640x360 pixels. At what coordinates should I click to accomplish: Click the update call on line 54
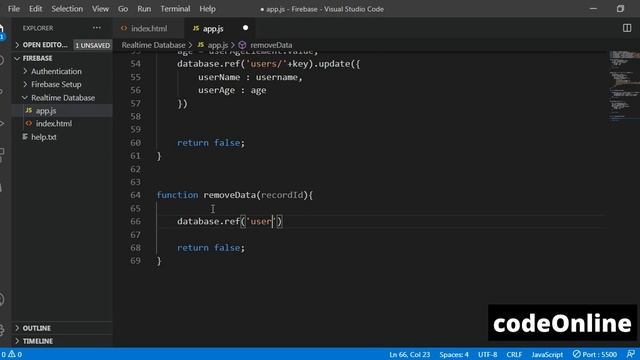(334, 64)
